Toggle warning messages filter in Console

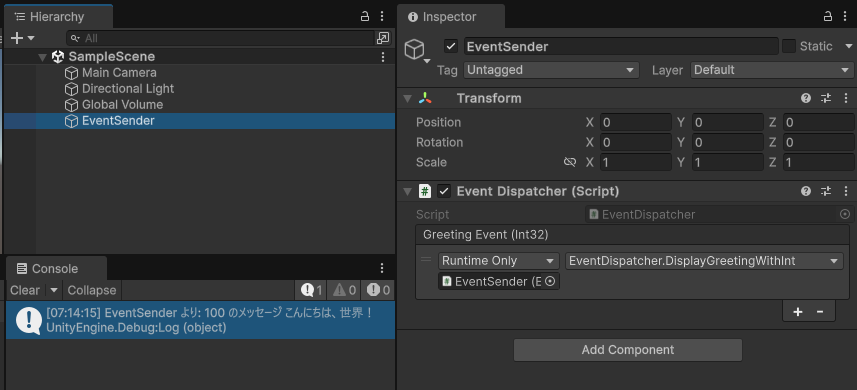[x=344, y=290]
